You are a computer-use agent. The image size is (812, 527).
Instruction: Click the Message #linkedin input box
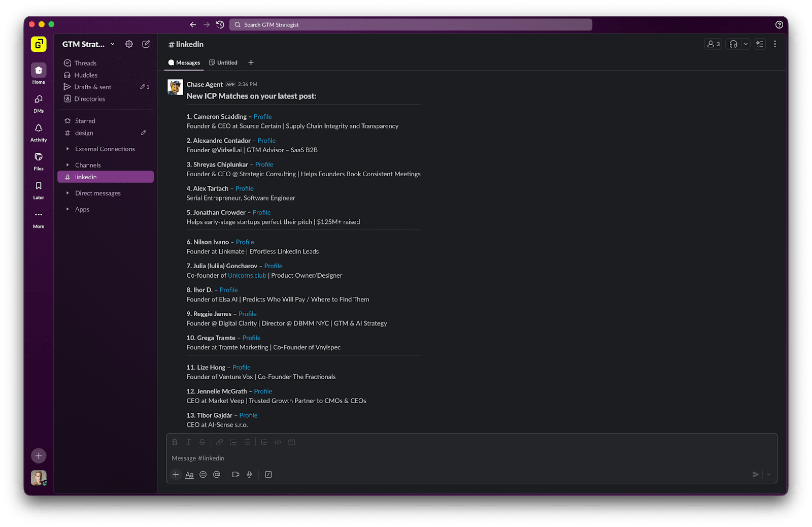(x=471, y=458)
